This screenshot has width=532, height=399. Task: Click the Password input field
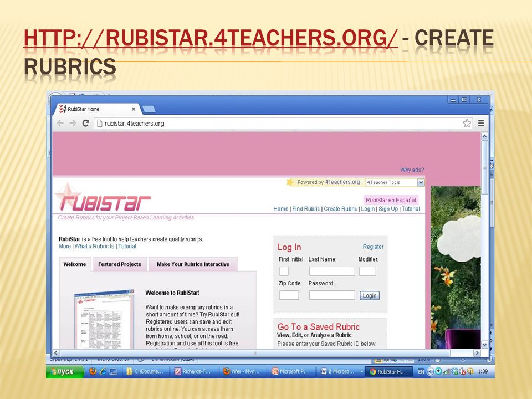pos(332,295)
